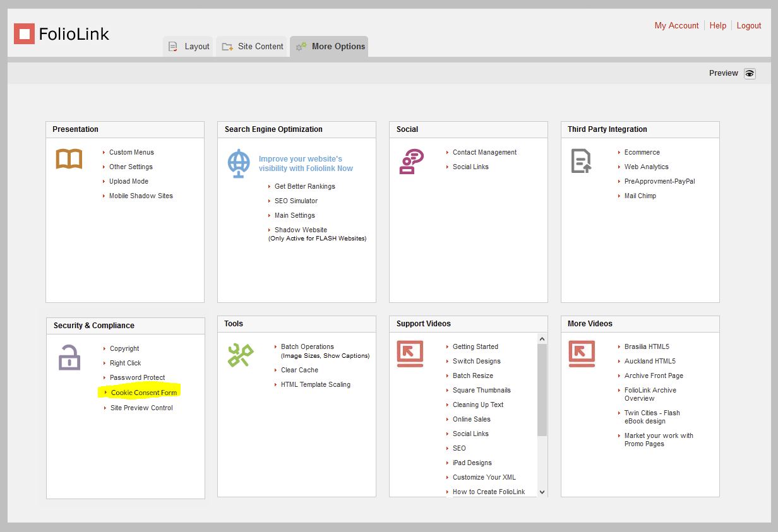
Task: Toggle the Preview eye icon
Action: [750, 73]
